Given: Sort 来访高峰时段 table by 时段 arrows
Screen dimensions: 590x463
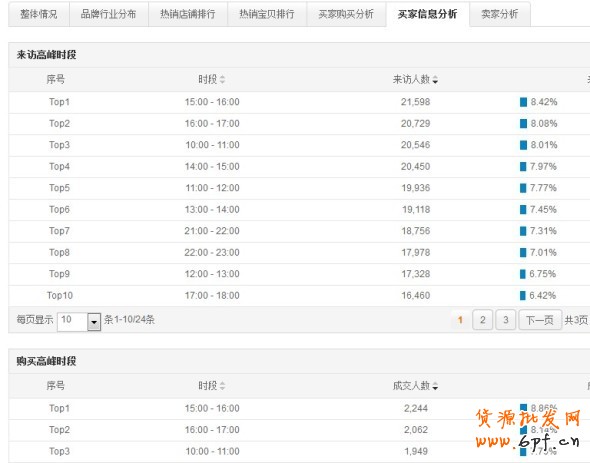Looking at the screenshot, I should (x=222, y=79).
